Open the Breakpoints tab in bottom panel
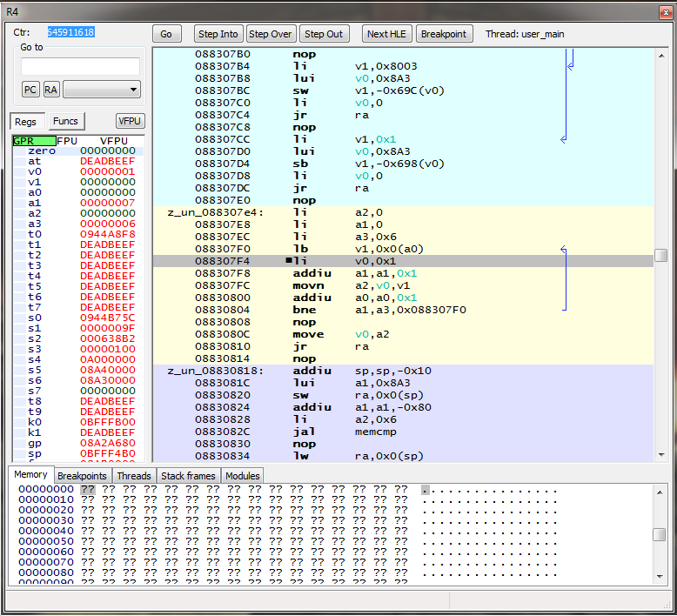677x616 pixels. (82, 476)
